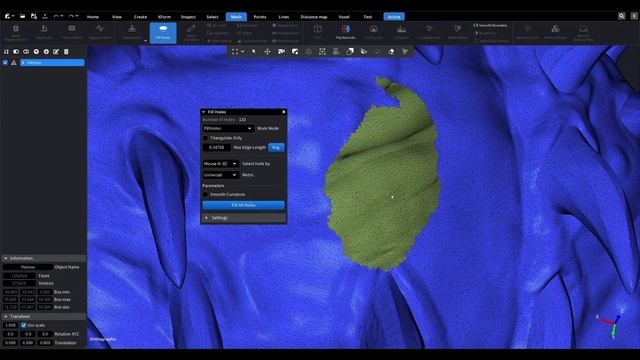Click the Object Name field in Information
This screenshot has height=360, width=640.
coord(28,267)
